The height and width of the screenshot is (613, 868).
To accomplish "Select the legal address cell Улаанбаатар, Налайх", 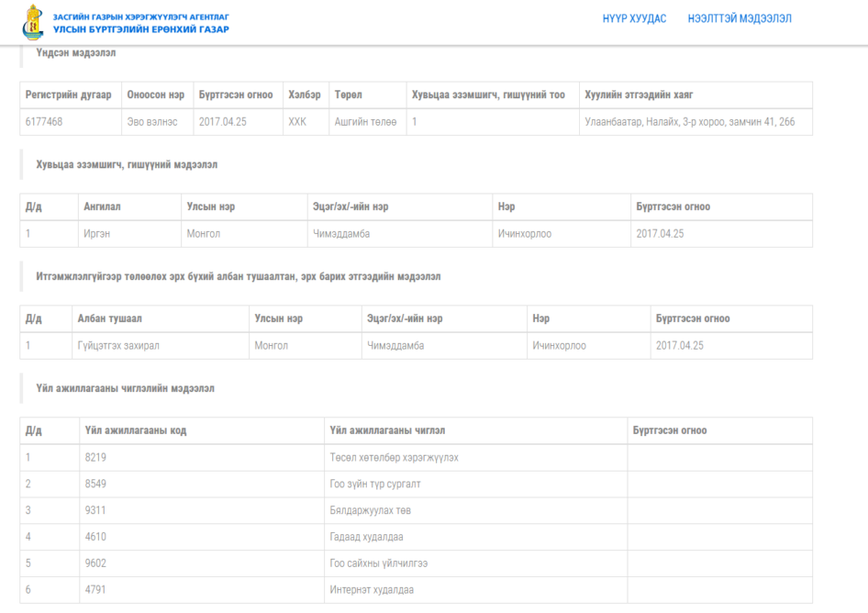I will click(x=696, y=122).
